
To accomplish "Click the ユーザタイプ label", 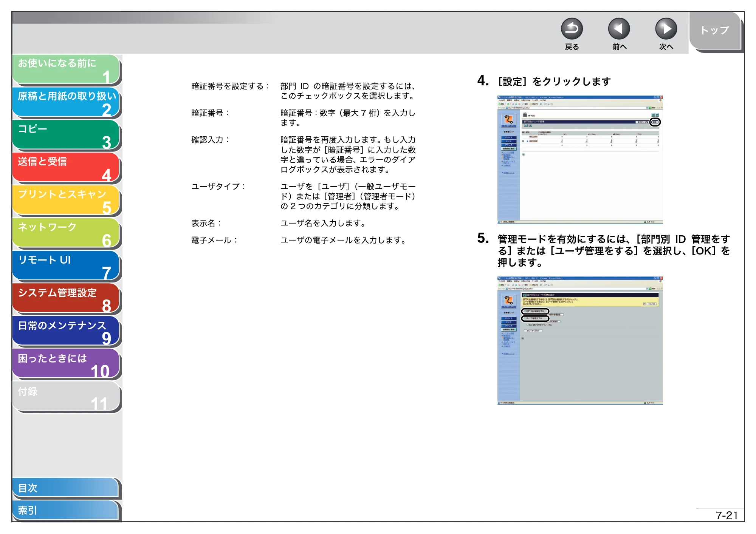I will click(218, 187).
